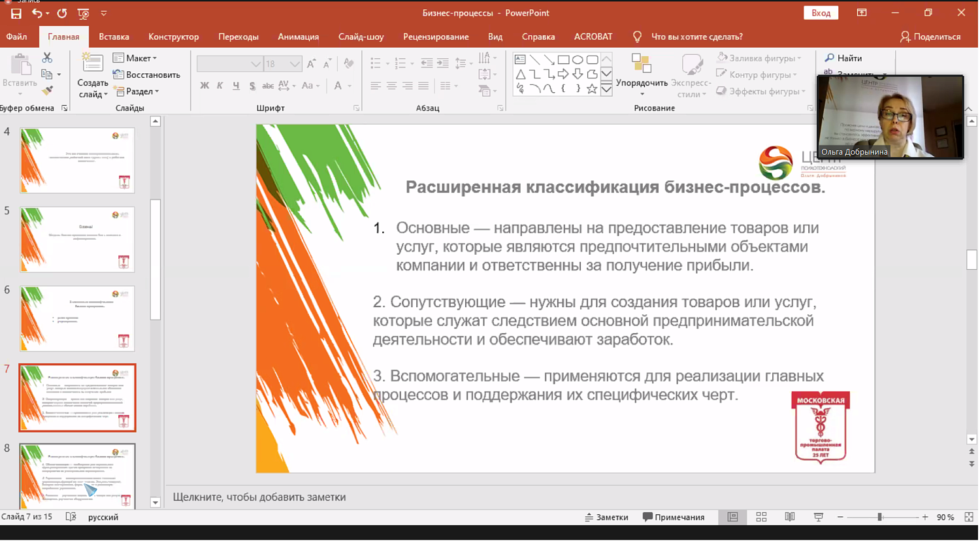Image resolution: width=980 pixels, height=541 pixels.
Task: Start slideshow from status bar icon
Action: (818, 517)
